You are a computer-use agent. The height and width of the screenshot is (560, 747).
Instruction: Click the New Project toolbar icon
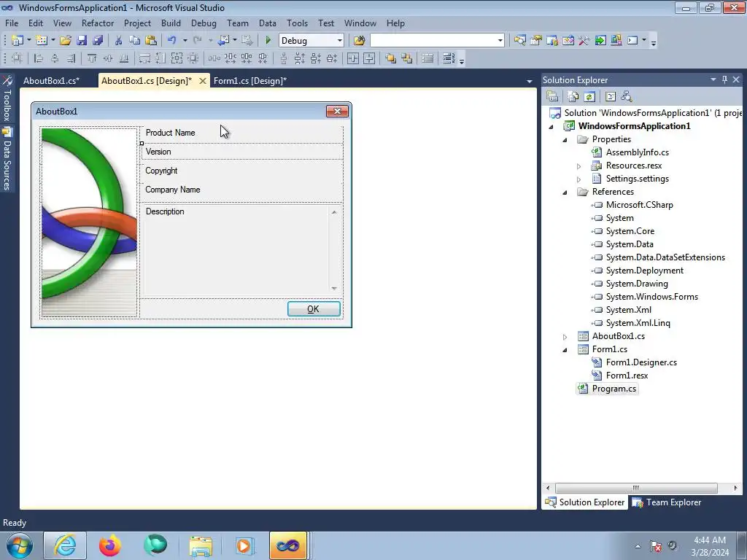click(x=18, y=41)
